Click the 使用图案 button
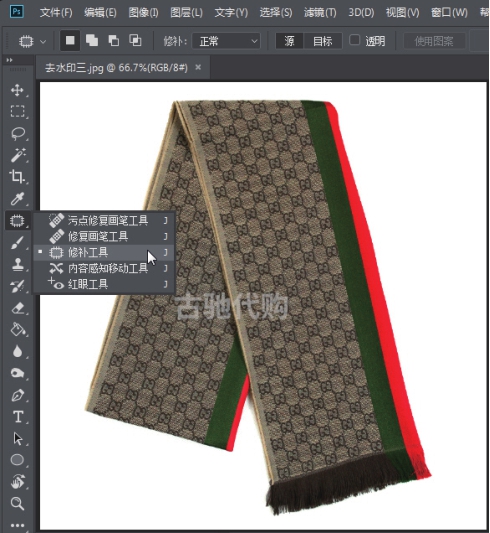 click(x=434, y=41)
